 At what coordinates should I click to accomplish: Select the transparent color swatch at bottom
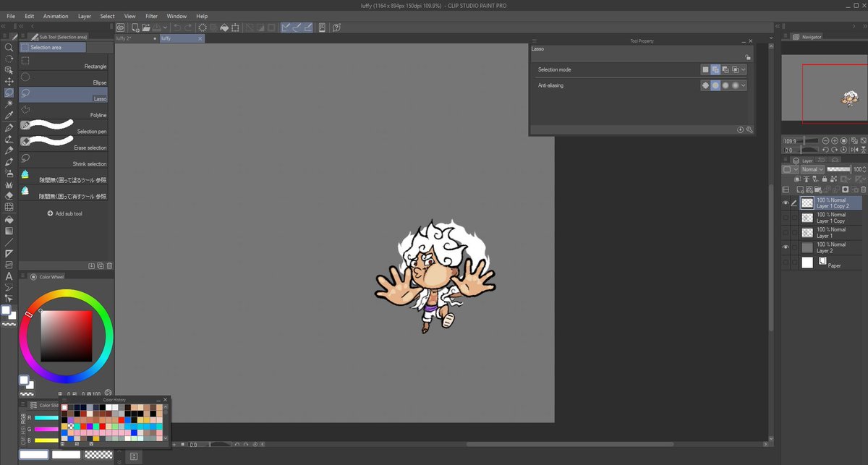(x=98, y=455)
